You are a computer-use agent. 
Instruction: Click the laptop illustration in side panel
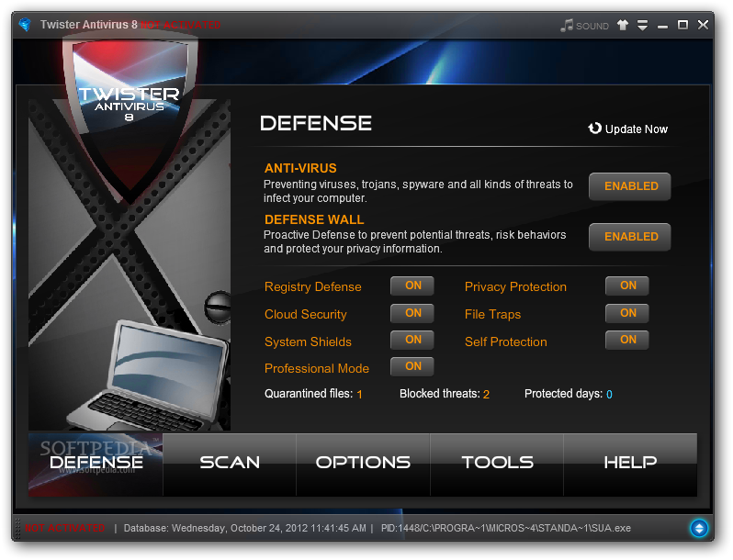click(x=147, y=376)
